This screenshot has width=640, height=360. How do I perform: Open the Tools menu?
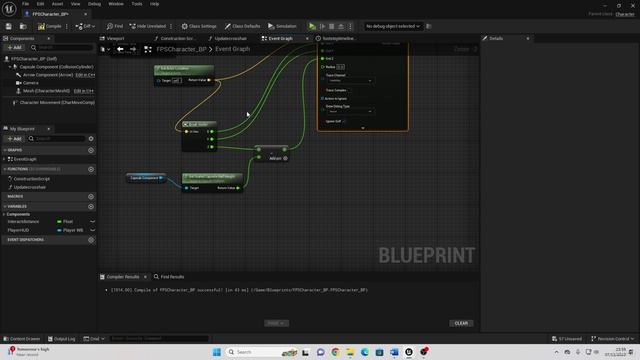click(137, 4)
